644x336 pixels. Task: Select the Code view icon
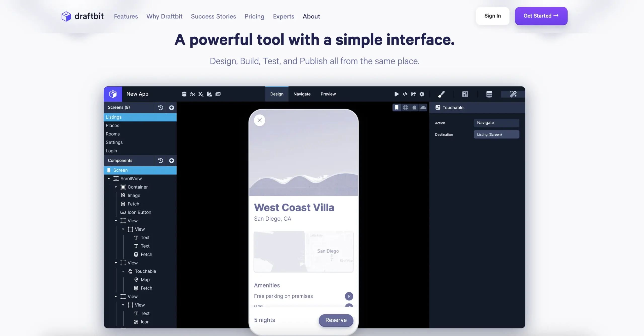(x=405, y=94)
